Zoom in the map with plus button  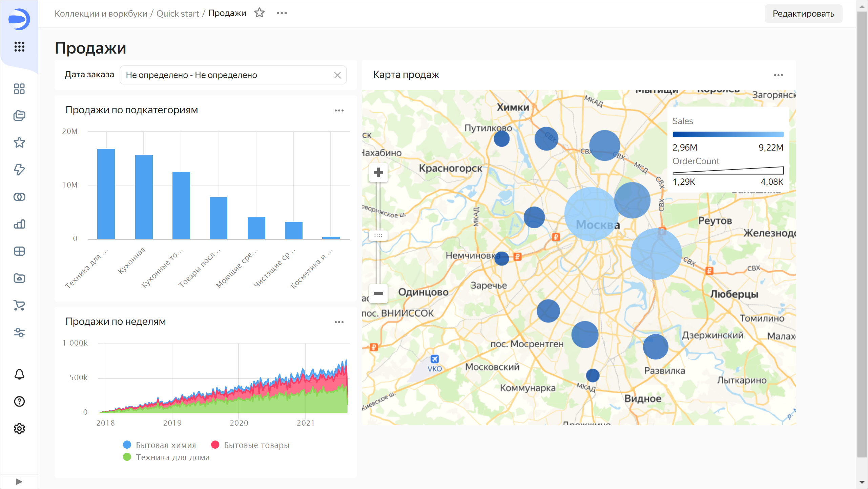[378, 173]
